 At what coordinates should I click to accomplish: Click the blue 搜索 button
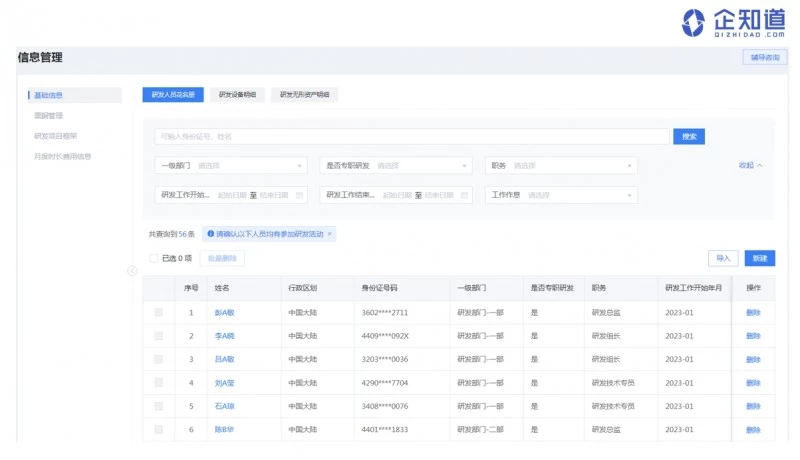(x=688, y=136)
